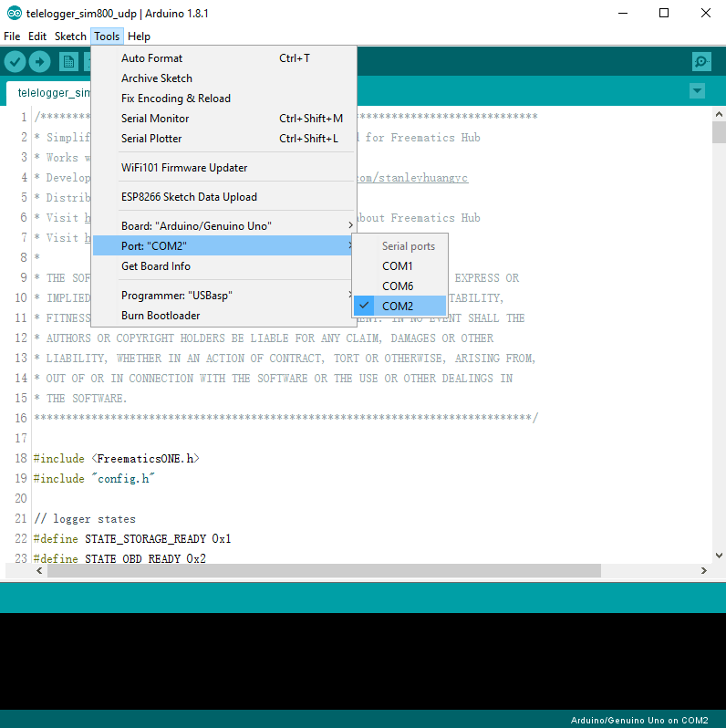Click horizontal scrollbar right arrow
Image resolution: width=726 pixels, height=728 pixels.
click(704, 570)
